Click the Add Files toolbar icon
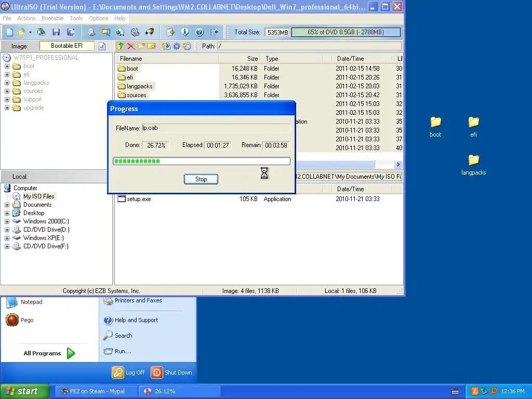This screenshot has height=399, width=532. click(x=170, y=32)
